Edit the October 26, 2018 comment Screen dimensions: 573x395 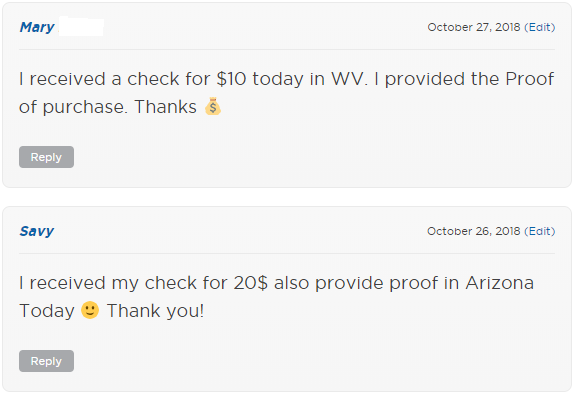click(x=540, y=231)
